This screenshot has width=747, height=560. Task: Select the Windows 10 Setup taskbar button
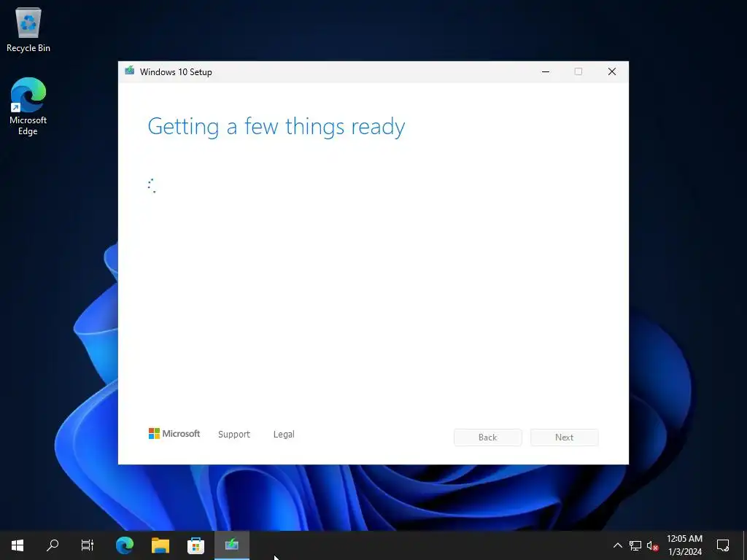(x=232, y=545)
